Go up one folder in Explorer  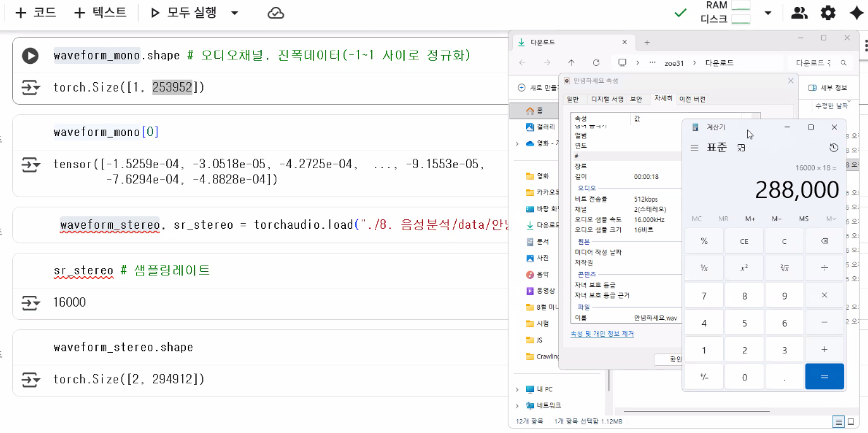[572, 63]
